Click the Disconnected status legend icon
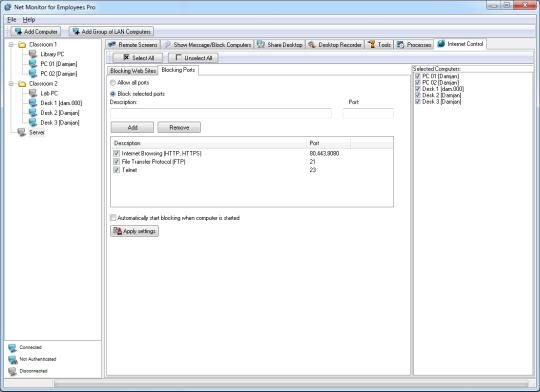This screenshot has width=540, height=392. click(x=12, y=371)
